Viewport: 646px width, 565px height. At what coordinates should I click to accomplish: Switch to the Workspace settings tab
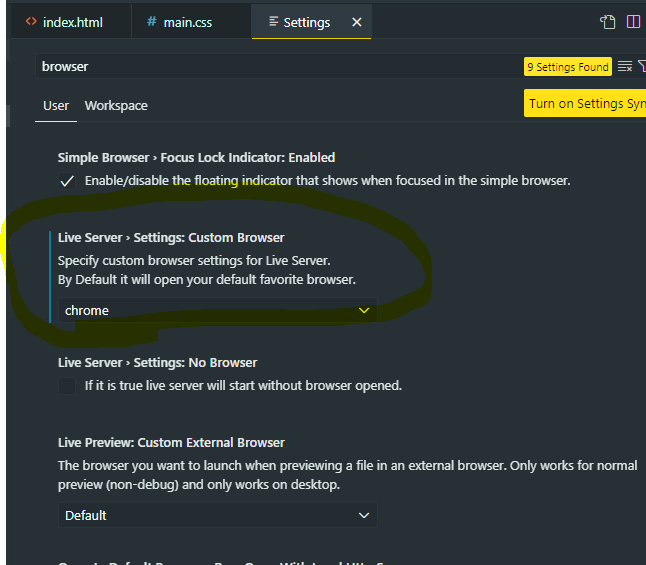[x=116, y=106]
